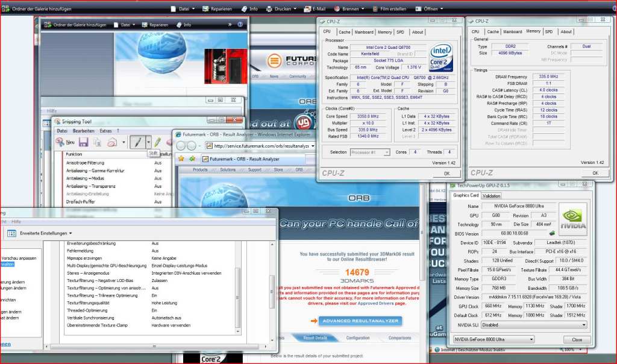Open the pen options dropdown arrow in Snipping Tool

coord(148,142)
